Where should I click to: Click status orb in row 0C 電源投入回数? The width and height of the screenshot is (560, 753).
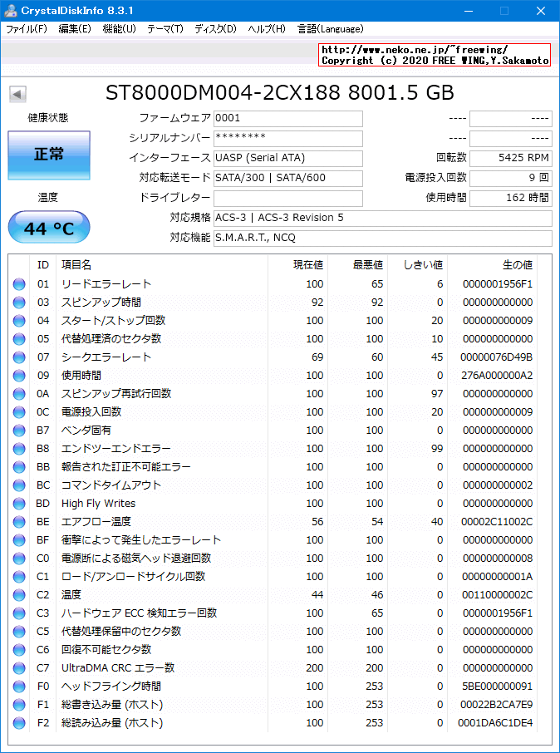coord(19,412)
